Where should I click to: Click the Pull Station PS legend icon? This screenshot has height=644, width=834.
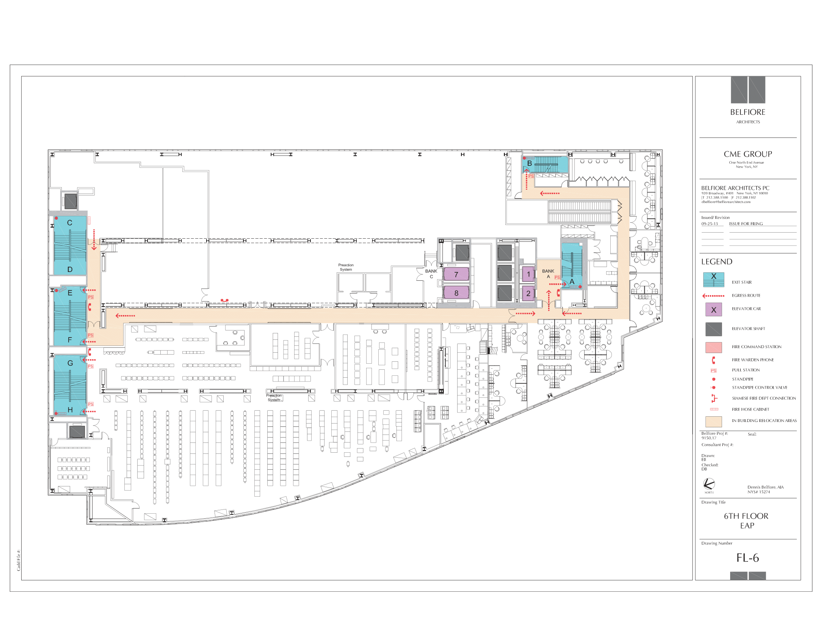pos(713,370)
